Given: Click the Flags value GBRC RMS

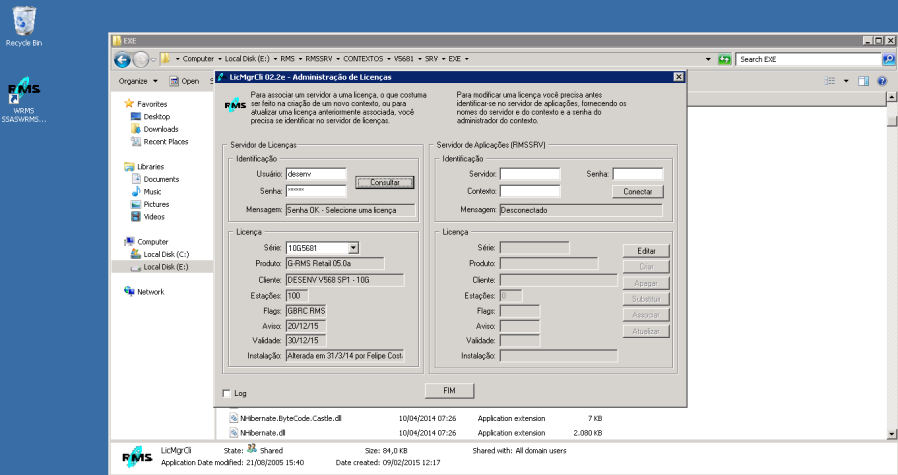Looking at the screenshot, I should (x=306, y=311).
